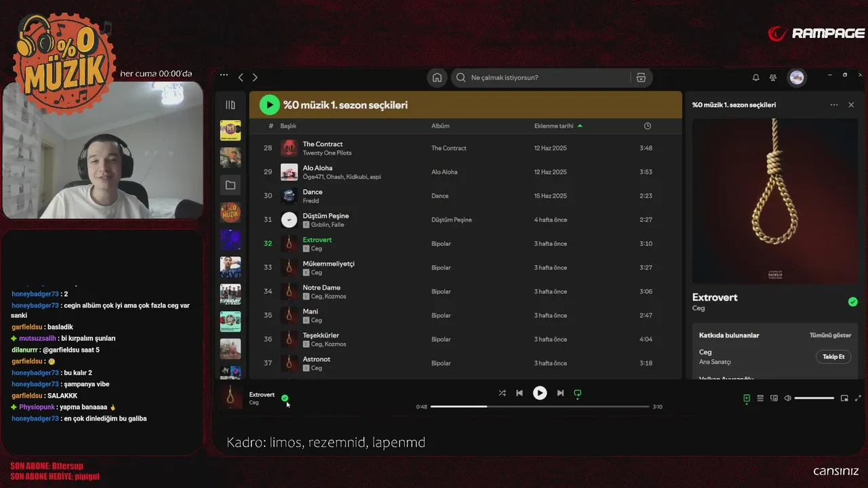Open 'Alo Aloha' album link

pyautogui.click(x=444, y=172)
